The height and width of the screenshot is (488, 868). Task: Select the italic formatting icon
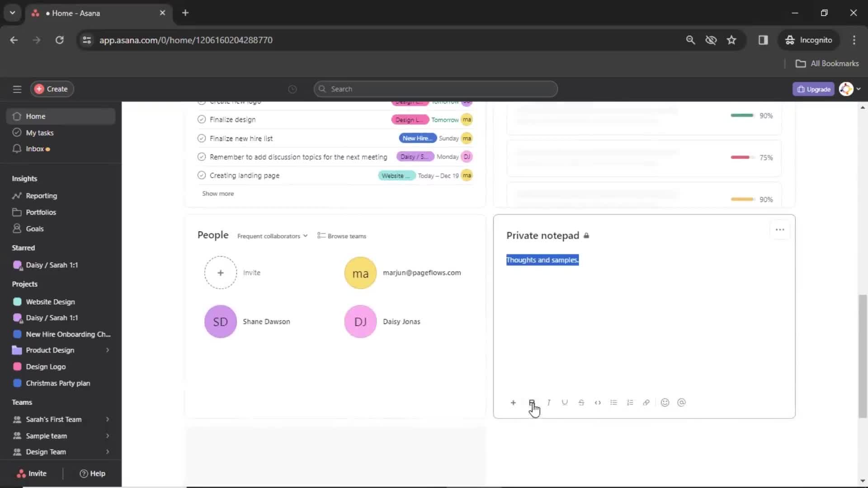548,403
